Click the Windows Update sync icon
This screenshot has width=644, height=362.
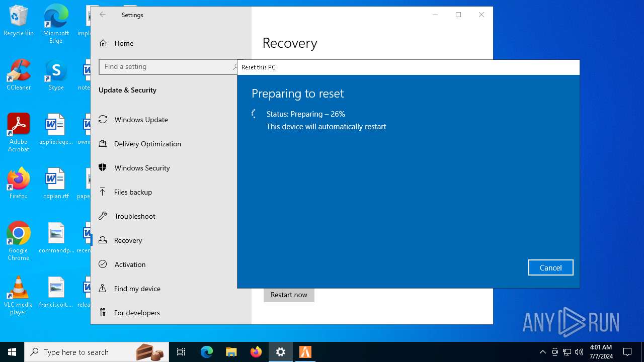pyautogui.click(x=103, y=120)
